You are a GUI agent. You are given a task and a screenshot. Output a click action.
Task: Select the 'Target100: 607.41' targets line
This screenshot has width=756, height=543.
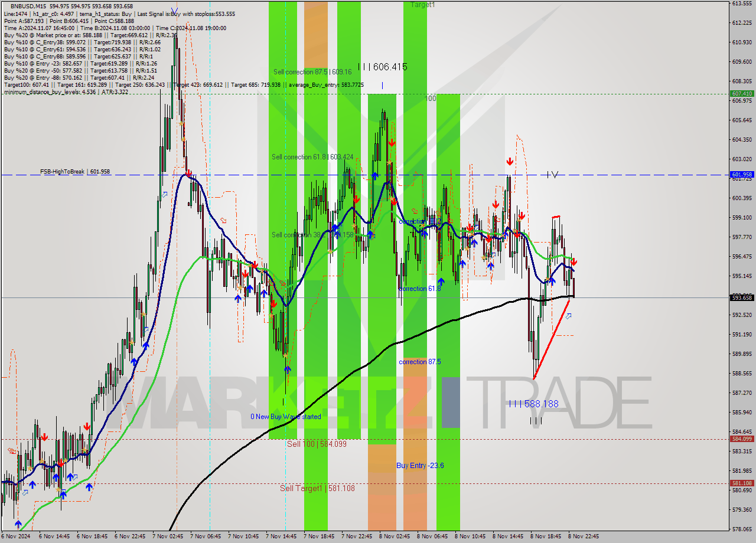(184, 84)
